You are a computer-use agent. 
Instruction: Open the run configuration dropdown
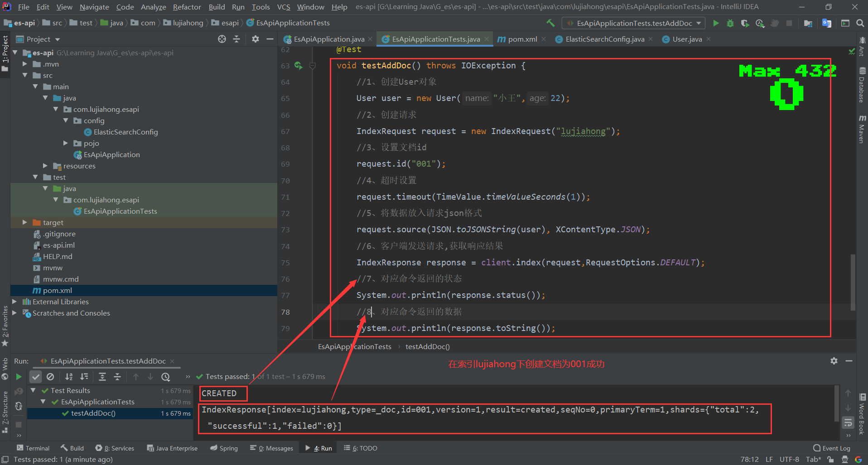pyautogui.click(x=634, y=23)
